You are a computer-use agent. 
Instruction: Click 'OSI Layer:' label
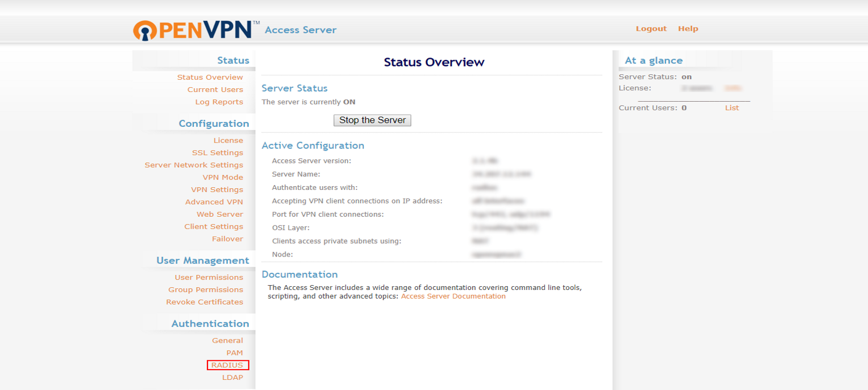coord(291,228)
